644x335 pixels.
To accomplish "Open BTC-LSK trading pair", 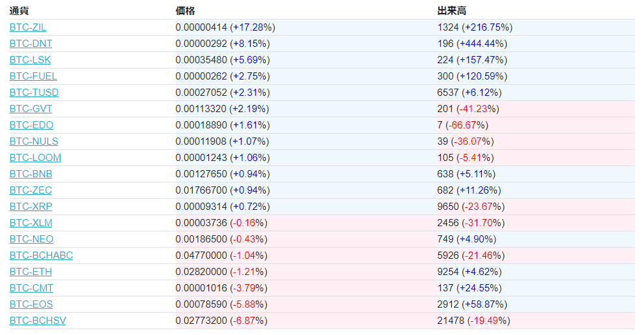I will point(30,60).
